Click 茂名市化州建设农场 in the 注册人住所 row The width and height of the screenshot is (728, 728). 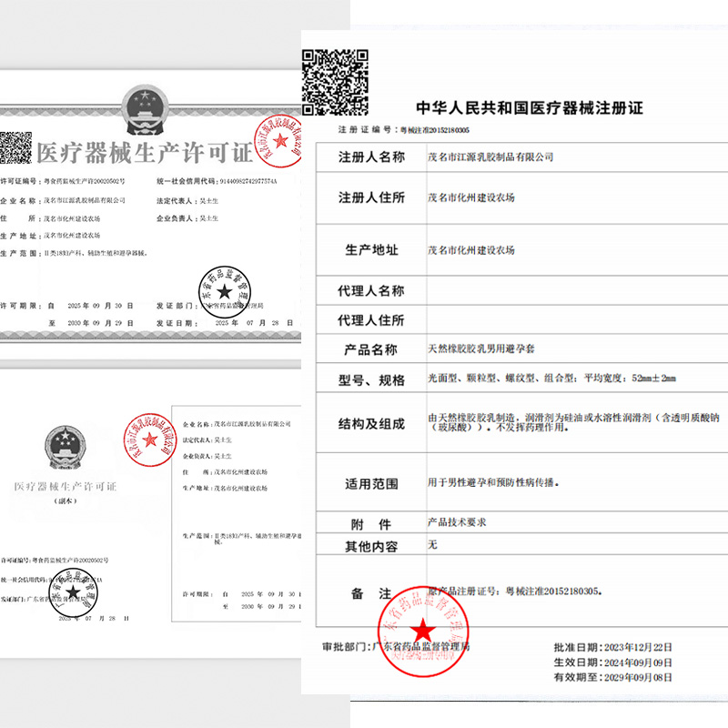pyautogui.click(x=470, y=197)
